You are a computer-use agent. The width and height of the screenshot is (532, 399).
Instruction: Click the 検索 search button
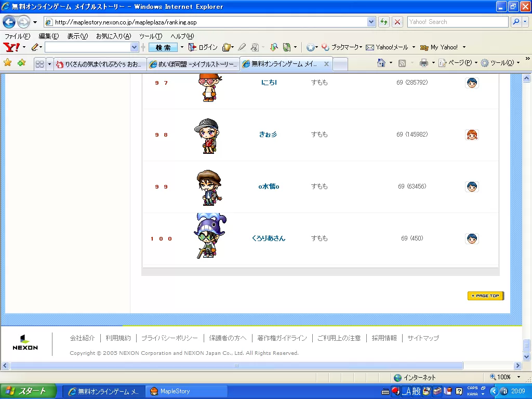163,47
